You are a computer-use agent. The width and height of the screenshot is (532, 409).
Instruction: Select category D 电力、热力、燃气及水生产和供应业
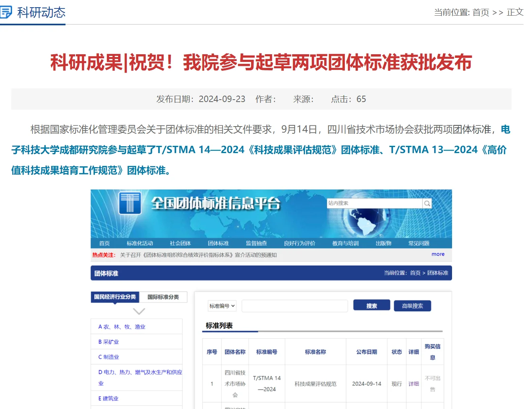click(140, 378)
